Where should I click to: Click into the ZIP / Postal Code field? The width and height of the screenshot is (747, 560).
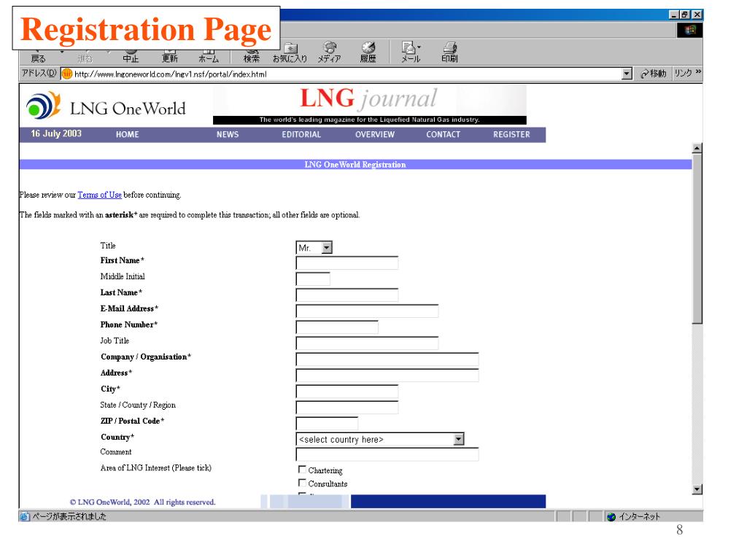click(327, 424)
